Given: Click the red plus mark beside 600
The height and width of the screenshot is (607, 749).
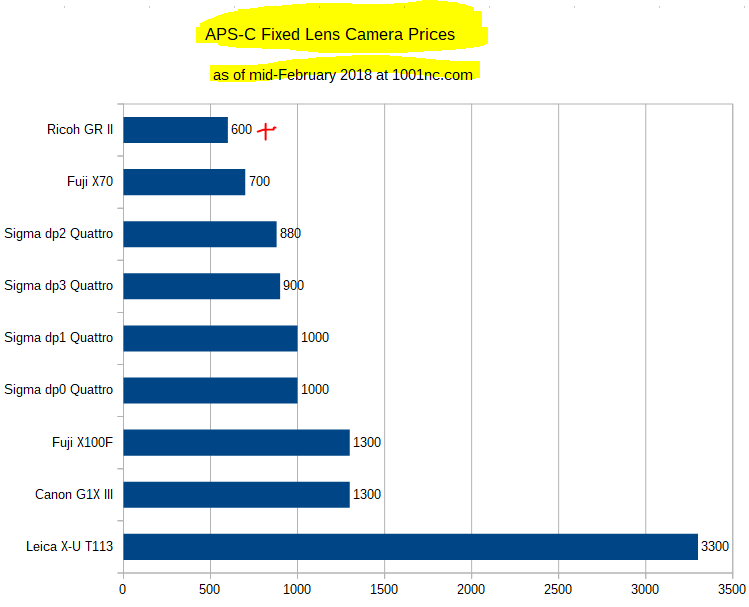Looking at the screenshot, I should click(x=267, y=131).
